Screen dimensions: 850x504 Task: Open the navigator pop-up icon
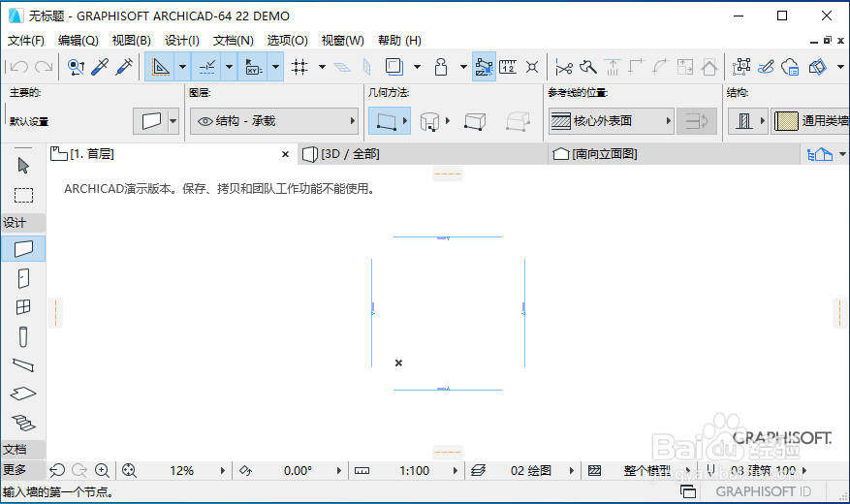point(820,154)
